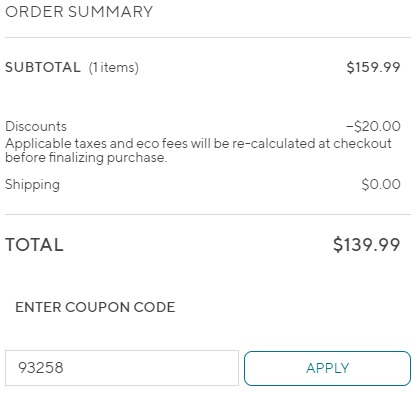
Task: Click the entered code 93258
Action: pos(41,368)
